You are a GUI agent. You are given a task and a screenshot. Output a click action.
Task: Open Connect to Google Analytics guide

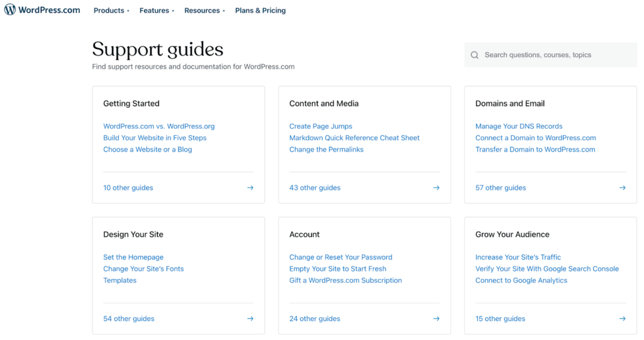(x=521, y=280)
